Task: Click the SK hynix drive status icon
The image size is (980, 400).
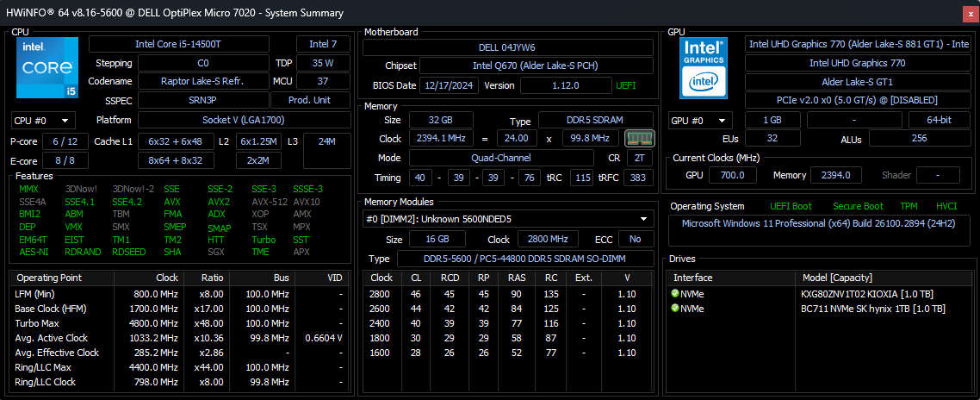Action: coord(675,309)
